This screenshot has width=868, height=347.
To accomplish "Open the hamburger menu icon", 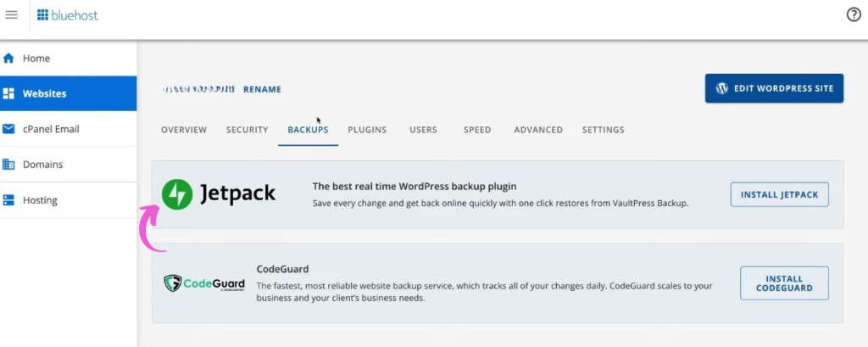I will [11, 15].
